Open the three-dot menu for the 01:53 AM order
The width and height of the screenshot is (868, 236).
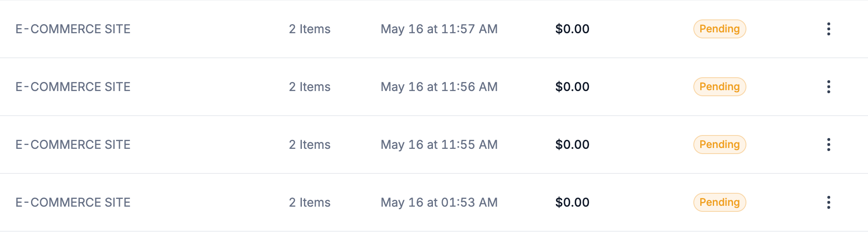pos(828,202)
